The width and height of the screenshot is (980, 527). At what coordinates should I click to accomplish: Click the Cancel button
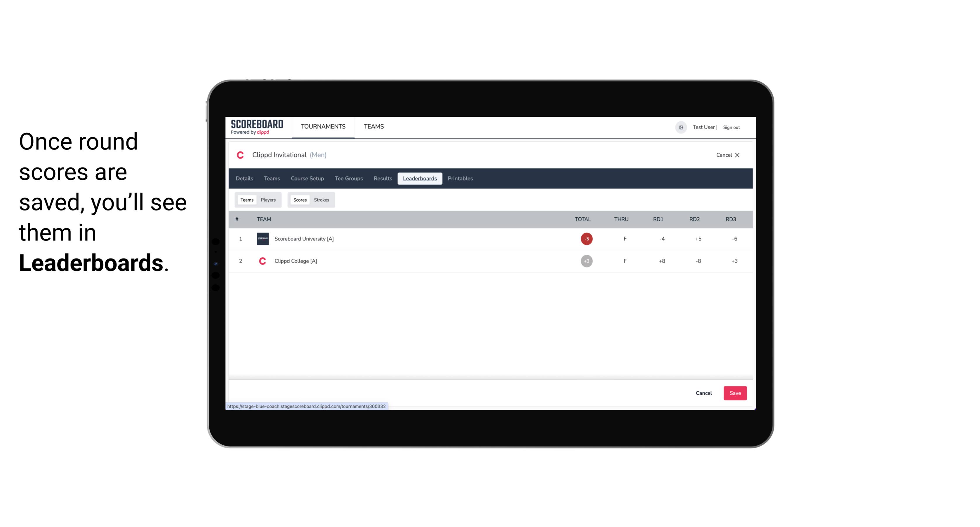click(704, 393)
